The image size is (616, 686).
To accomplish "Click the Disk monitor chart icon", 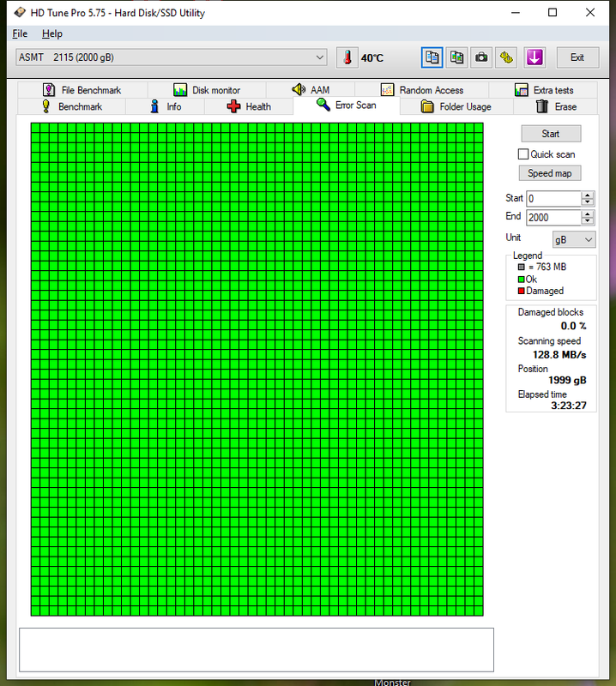I will pos(180,90).
